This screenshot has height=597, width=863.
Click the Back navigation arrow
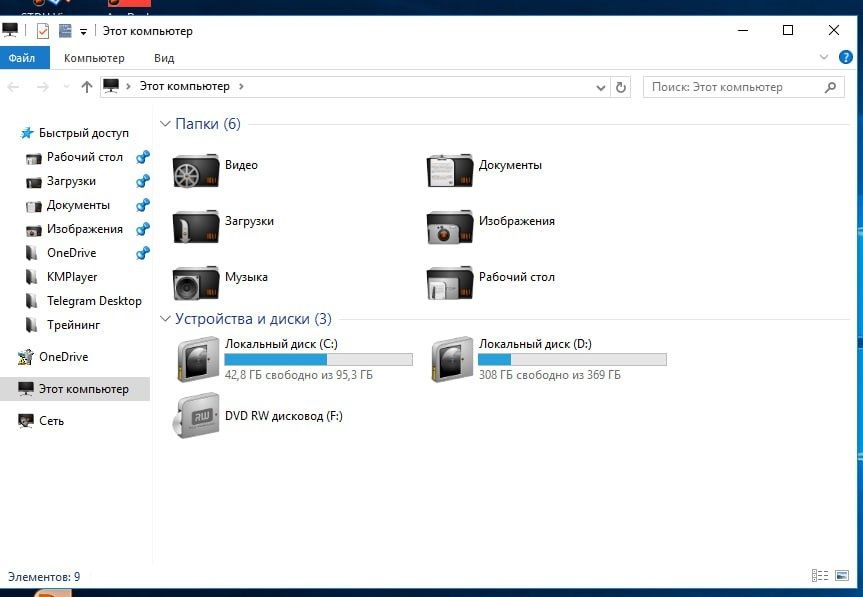[x=14, y=87]
